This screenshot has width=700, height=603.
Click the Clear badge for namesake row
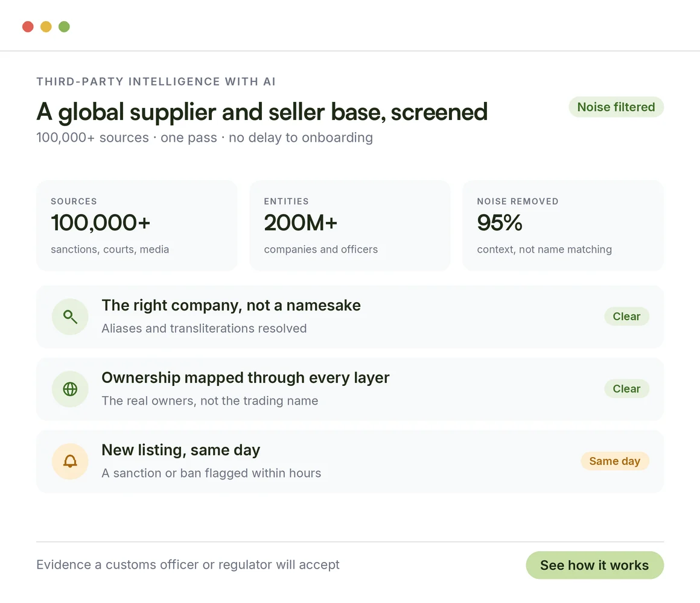click(626, 316)
